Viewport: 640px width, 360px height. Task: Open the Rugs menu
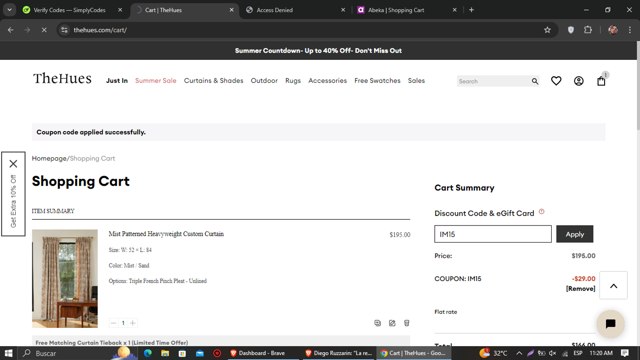(x=293, y=81)
